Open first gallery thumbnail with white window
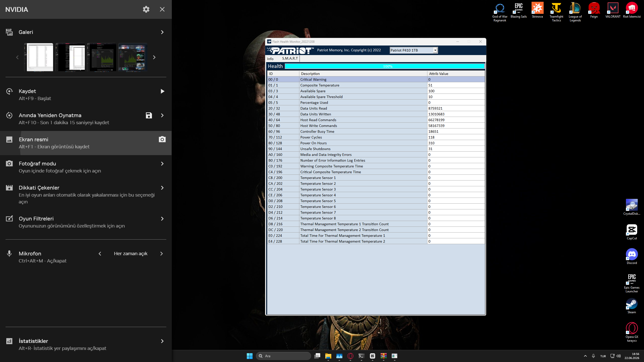The width and height of the screenshot is (644, 362). click(39, 57)
